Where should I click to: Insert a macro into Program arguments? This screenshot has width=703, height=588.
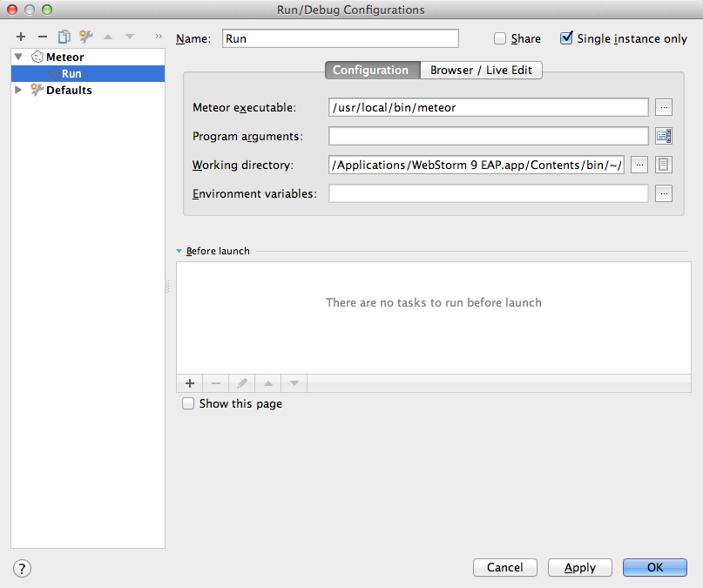[663, 136]
